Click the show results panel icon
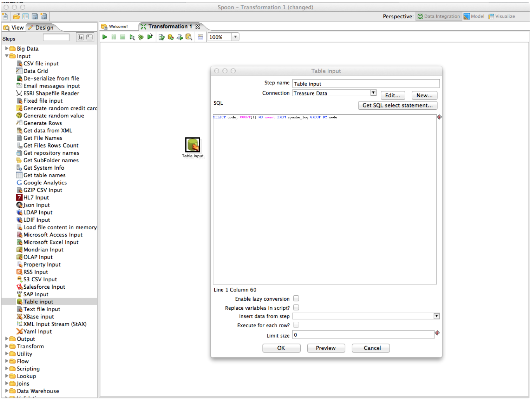The width and height of the screenshot is (532, 400). (200, 37)
